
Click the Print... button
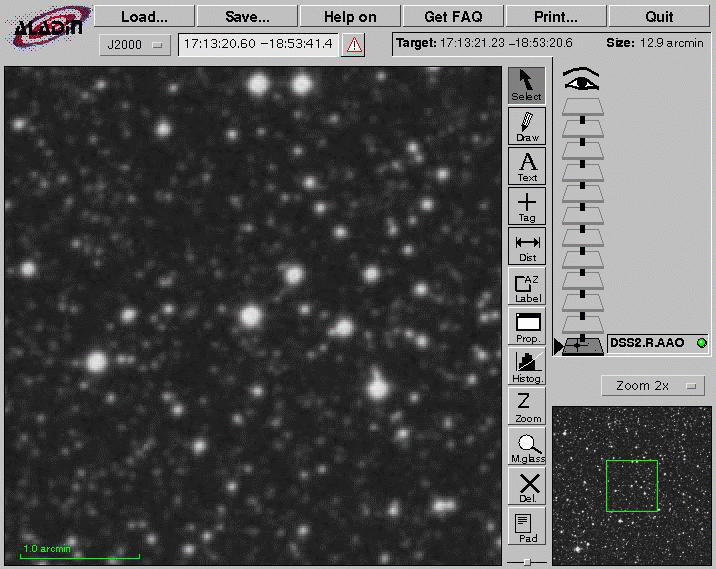coord(556,16)
